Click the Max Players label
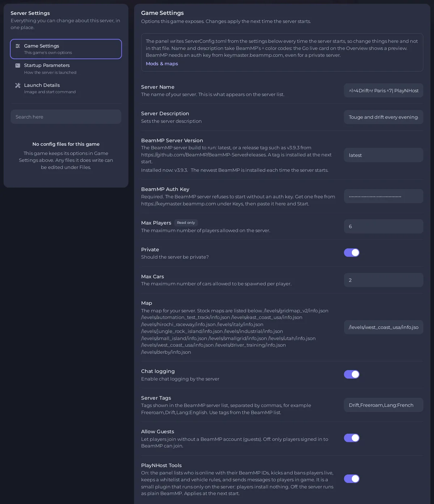The height and width of the screenshot is (504, 434). pos(156,223)
